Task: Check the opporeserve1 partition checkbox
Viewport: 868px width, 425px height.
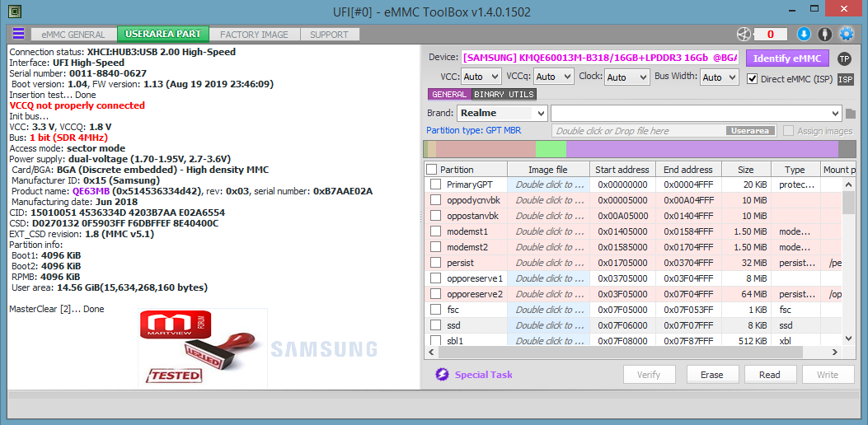Action: (x=436, y=278)
